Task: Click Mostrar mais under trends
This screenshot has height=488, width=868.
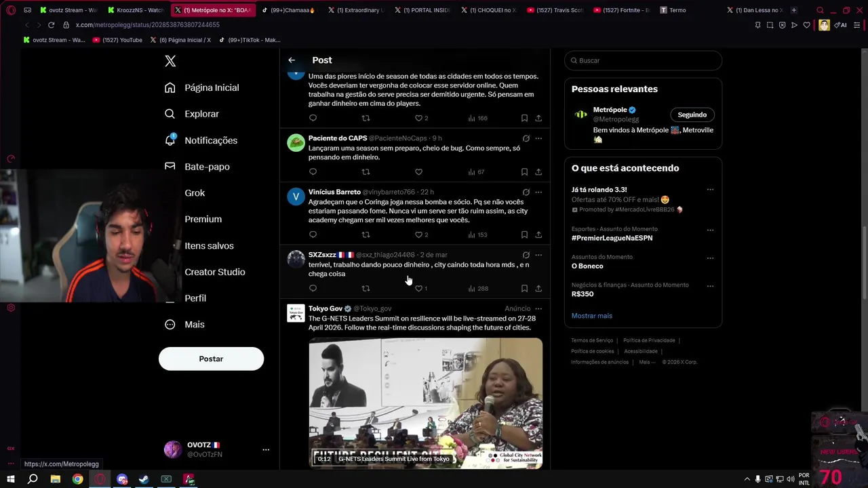Action: [x=591, y=316]
